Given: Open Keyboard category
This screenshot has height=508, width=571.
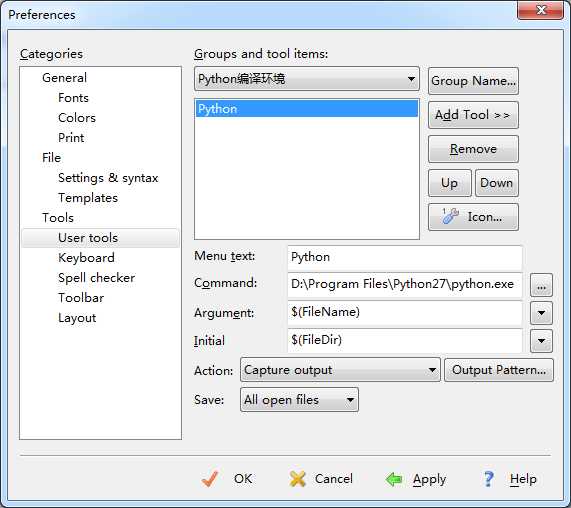Looking at the screenshot, I should click(86, 258).
